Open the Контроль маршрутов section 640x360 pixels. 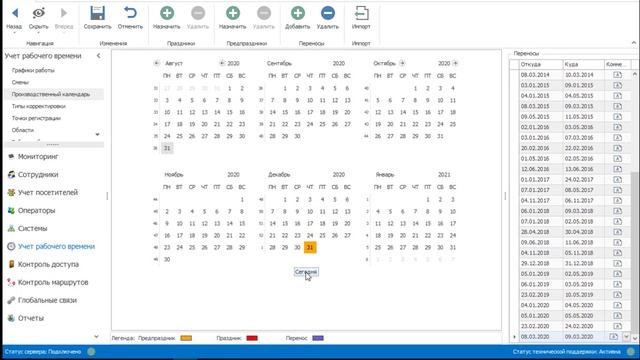53,282
